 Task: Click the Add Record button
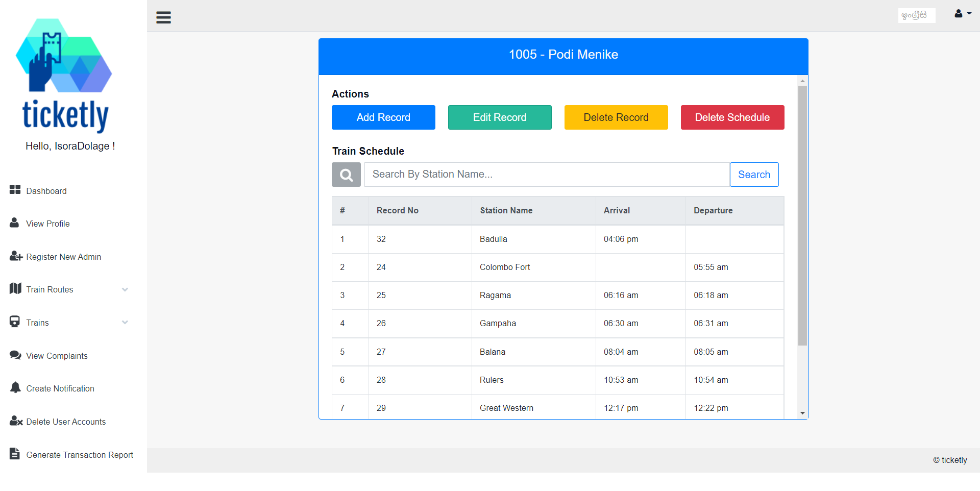click(383, 117)
